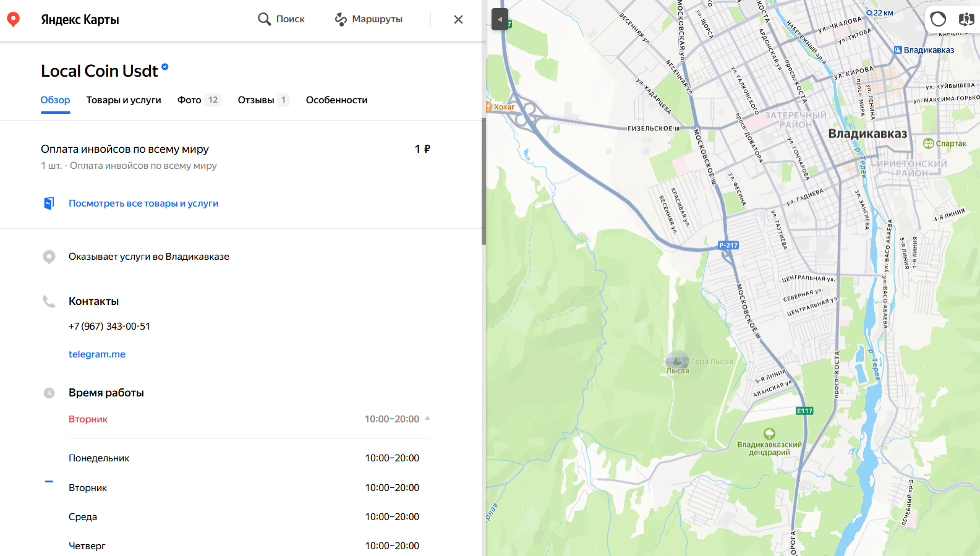Click the Владикавказ city label on map
The image size is (980, 556).
click(x=867, y=134)
